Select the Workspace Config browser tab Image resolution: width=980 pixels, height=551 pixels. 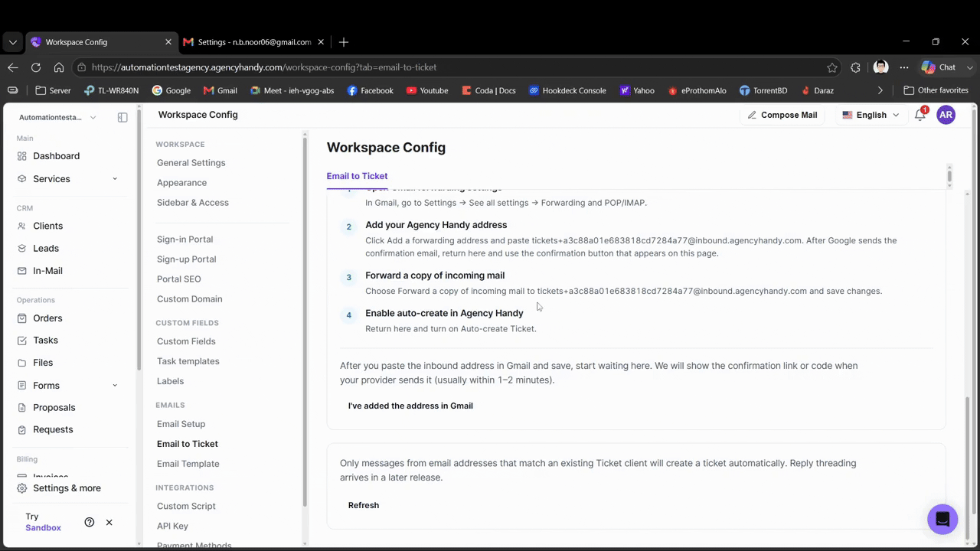pyautogui.click(x=101, y=42)
